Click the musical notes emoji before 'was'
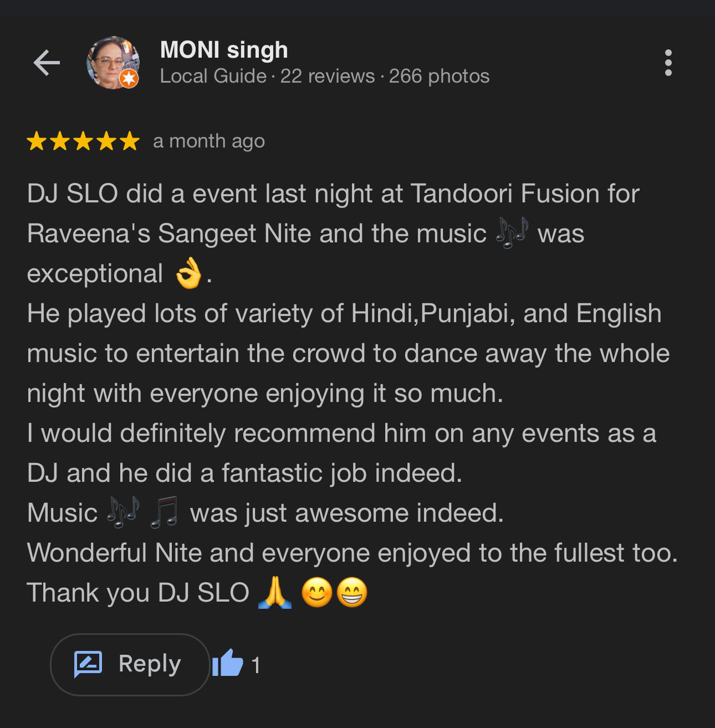 point(512,233)
